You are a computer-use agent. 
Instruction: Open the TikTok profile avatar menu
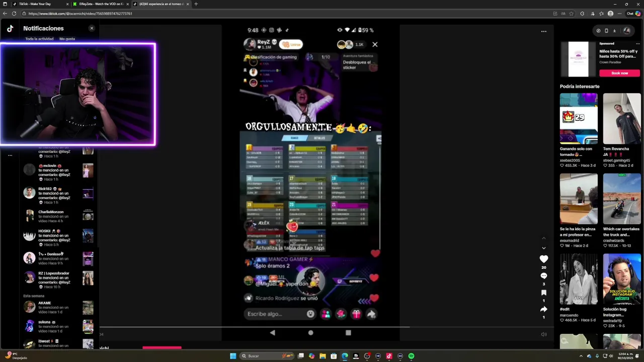coord(626,31)
